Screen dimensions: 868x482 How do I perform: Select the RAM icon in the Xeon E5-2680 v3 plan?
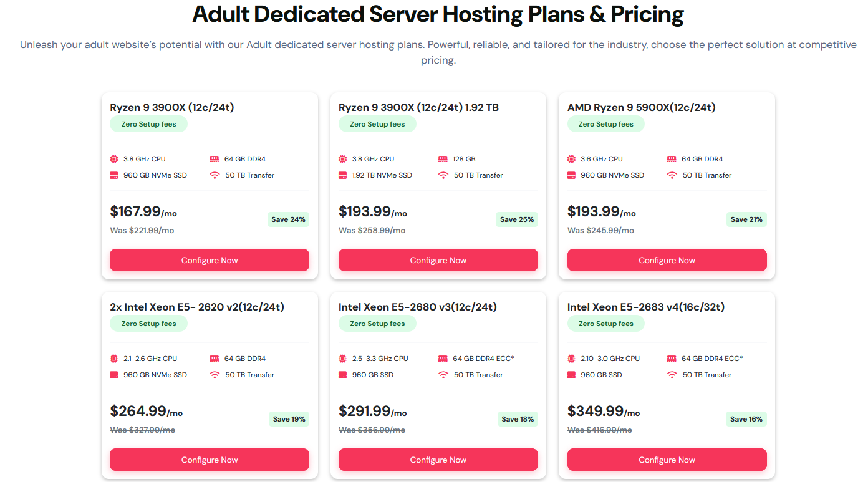[x=443, y=359]
